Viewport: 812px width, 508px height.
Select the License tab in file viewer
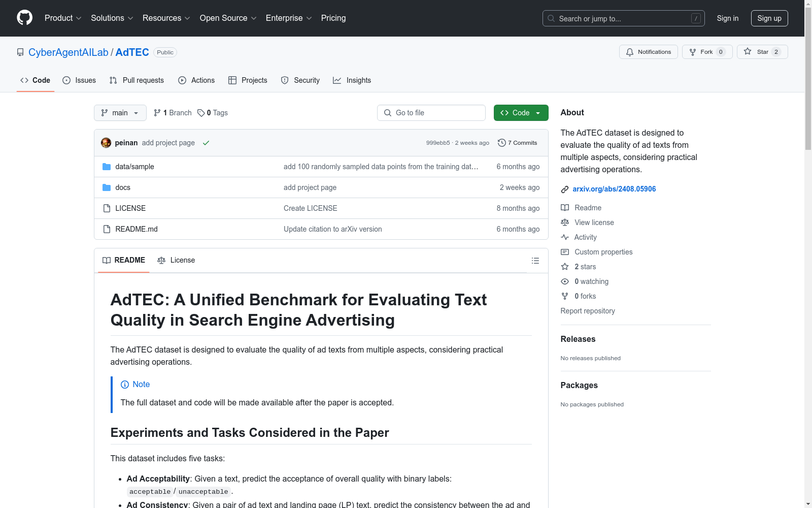pyautogui.click(x=176, y=260)
